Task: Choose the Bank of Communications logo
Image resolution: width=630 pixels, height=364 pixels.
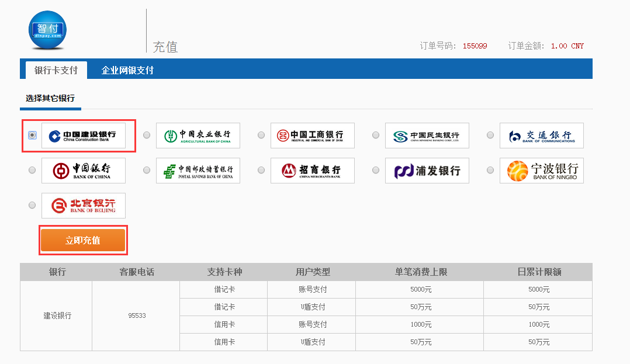Action: click(542, 136)
